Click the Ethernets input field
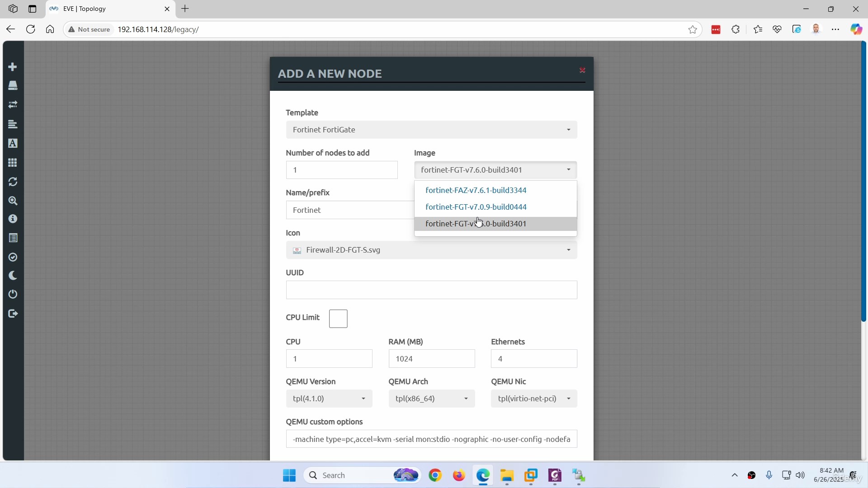 pyautogui.click(x=534, y=359)
